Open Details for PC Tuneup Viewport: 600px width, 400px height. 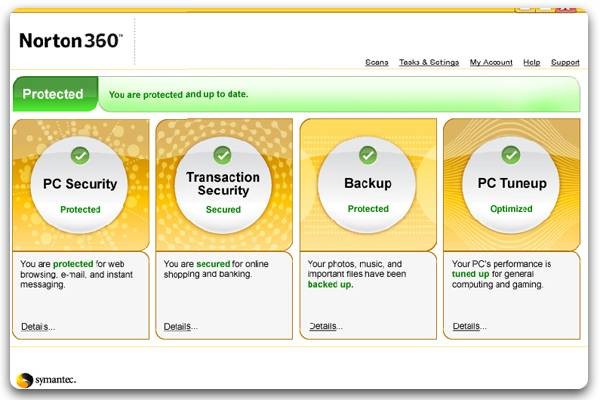[470, 326]
